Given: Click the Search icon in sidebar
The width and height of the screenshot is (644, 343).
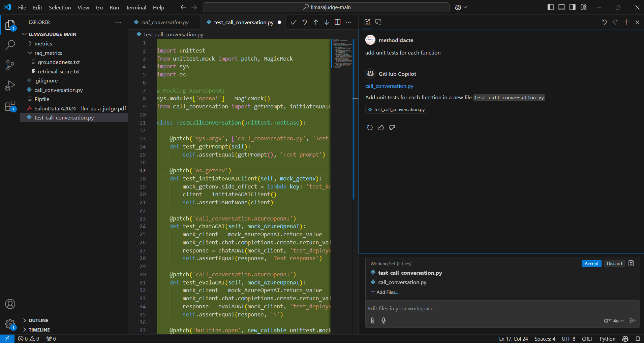Looking at the screenshot, I should [10, 45].
